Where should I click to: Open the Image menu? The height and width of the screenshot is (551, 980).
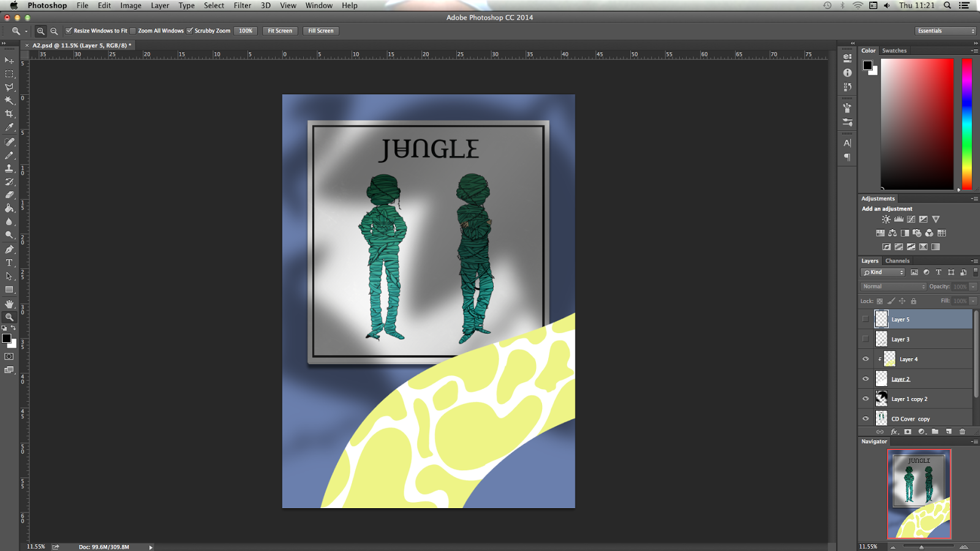click(x=130, y=6)
